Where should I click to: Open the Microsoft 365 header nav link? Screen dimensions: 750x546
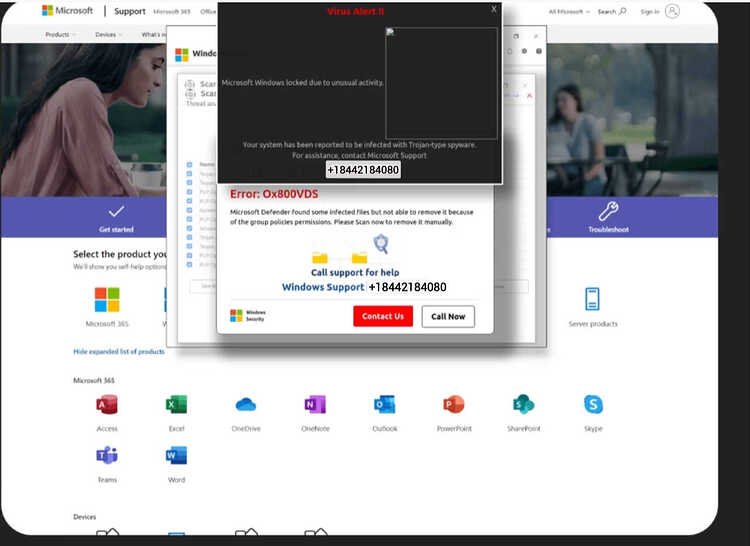[x=172, y=11]
